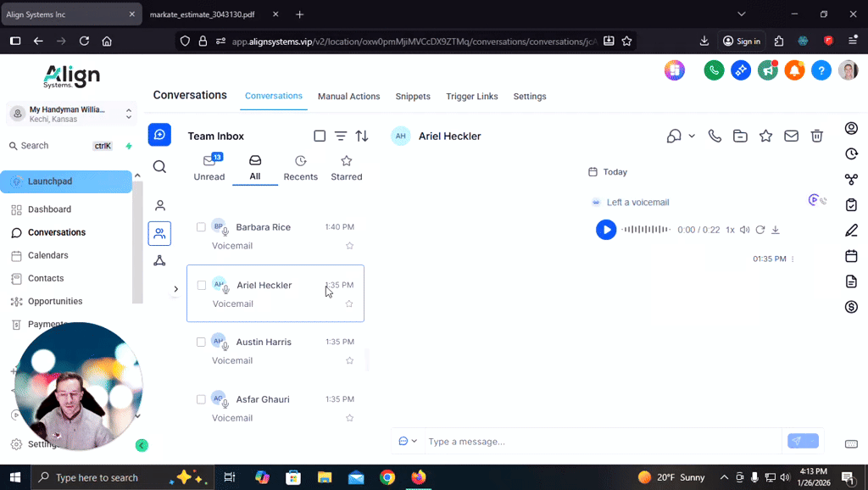Toggle the select-all conversations checkbox
Image resolution: width=868 pixels, height=490 pixels.
coord(320,136)
